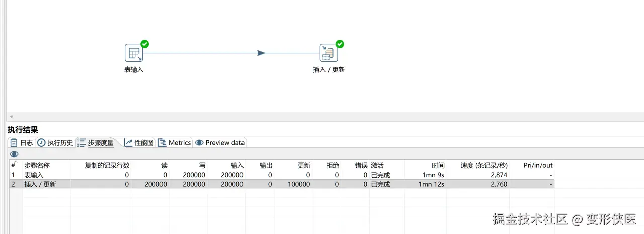Click the 执行结果 panel title
This screenshot has width=644, height=234.
[23, 130]
